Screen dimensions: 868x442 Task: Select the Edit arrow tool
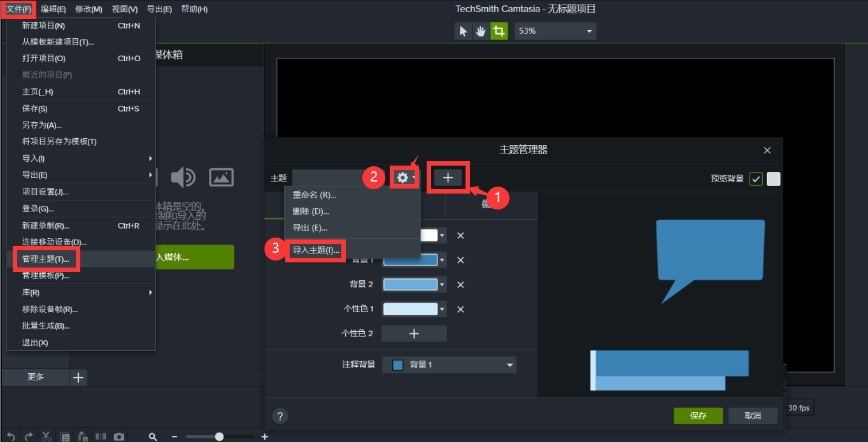(463, 31)
